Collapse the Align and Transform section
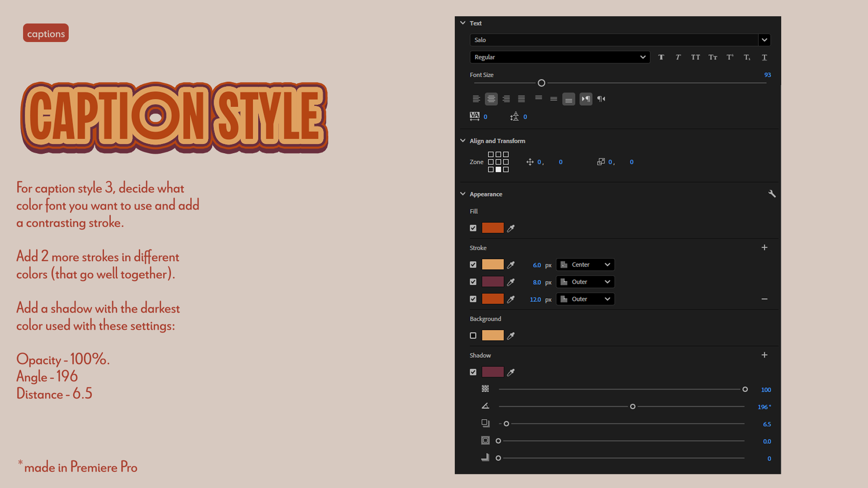This screenshot has width=868, height=488. tap(463, 141)
